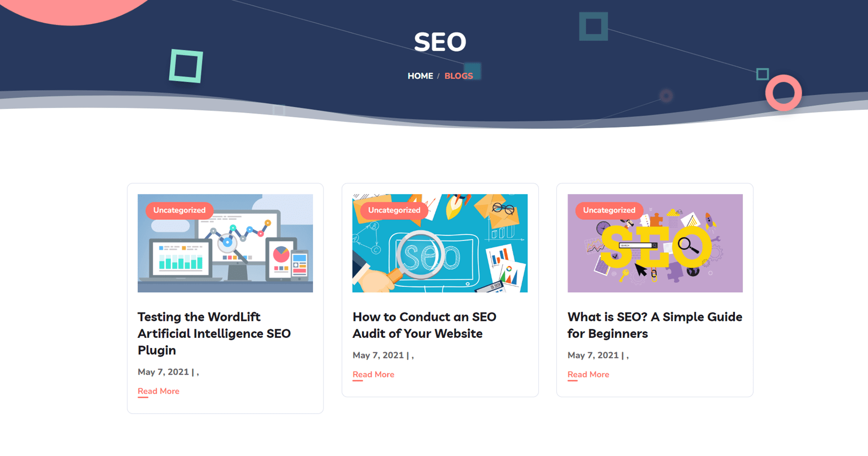This screenshot has width=868, height=456.
Task: Open the analytics dashboard thumbnail image
Action: (x=225, y=243)
